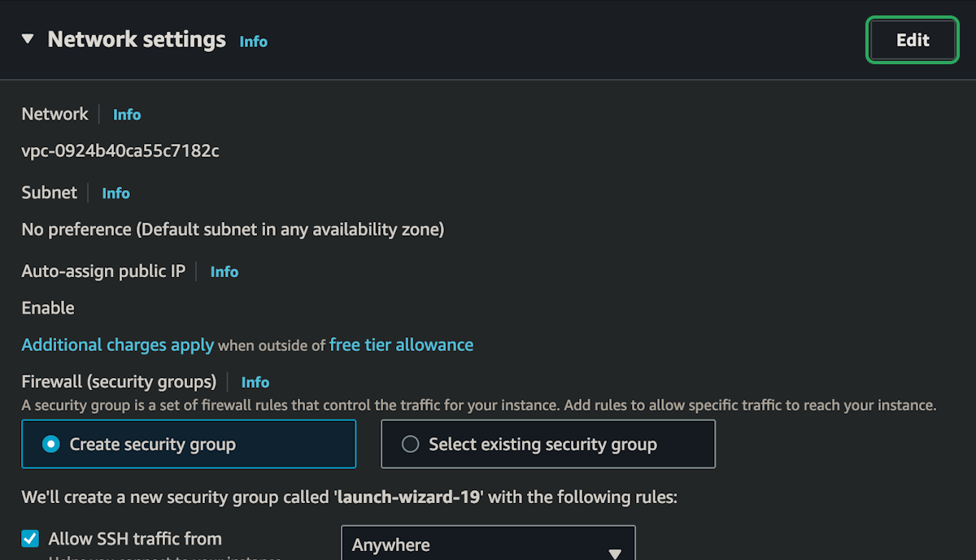Image resolution: width=976 pixels, height=560 pixels.
Task: Select the Create security group radio option
Action: coord(189,444)
